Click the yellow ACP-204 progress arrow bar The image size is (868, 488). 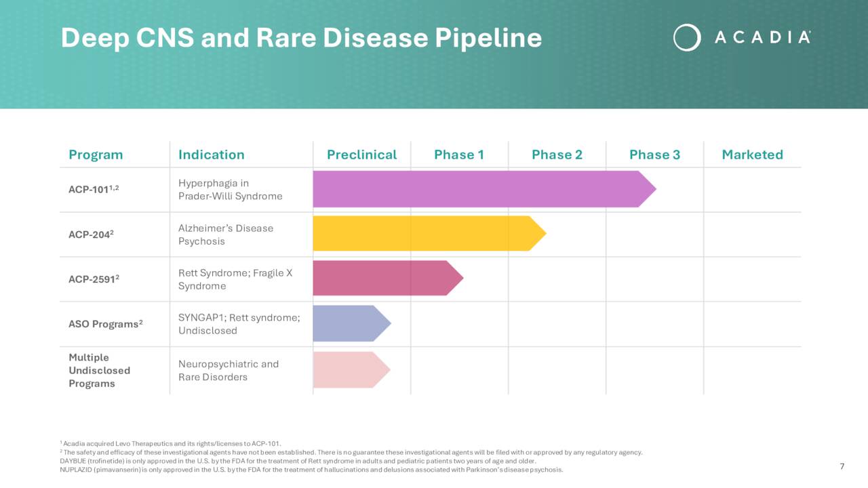point(429,234)
